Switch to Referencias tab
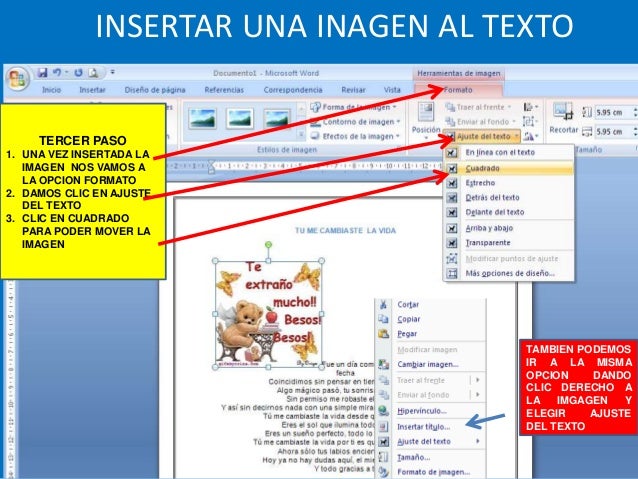 click(x=224, y=90)
